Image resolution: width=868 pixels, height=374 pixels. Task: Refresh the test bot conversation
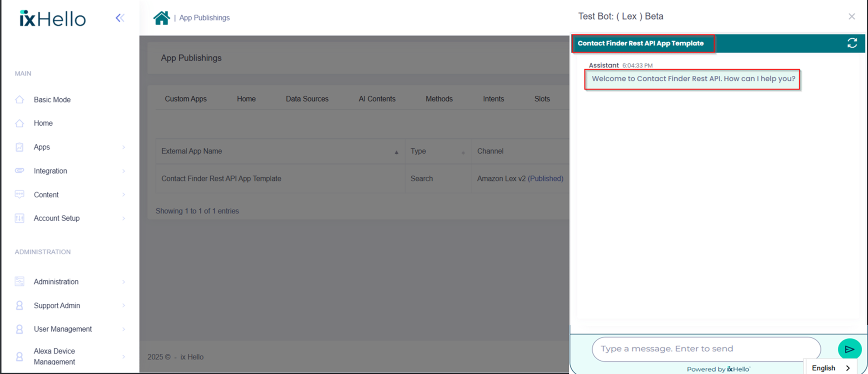click(852, 43)
